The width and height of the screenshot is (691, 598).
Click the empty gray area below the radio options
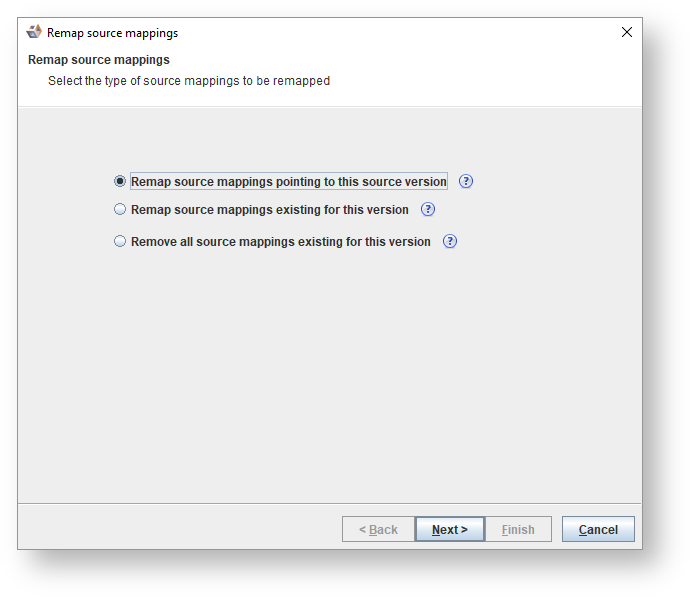(x=330, y=380)
